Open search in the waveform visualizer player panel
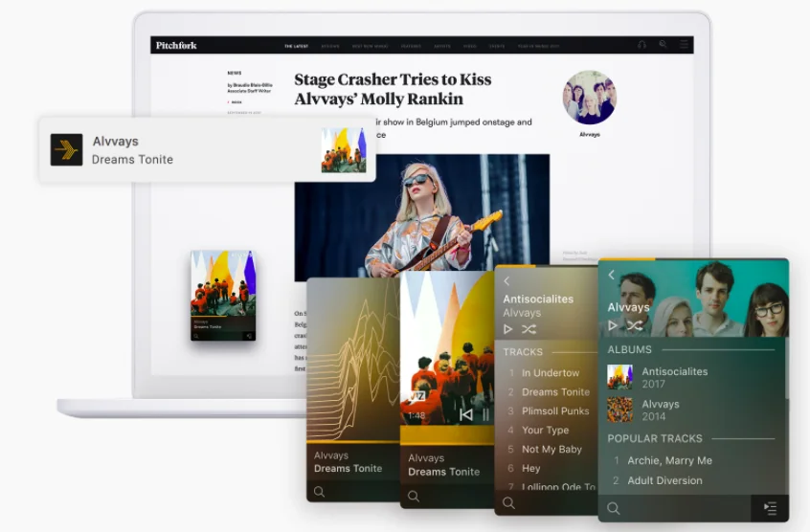Viewport: 810px width, 532px height. [319, 492]
